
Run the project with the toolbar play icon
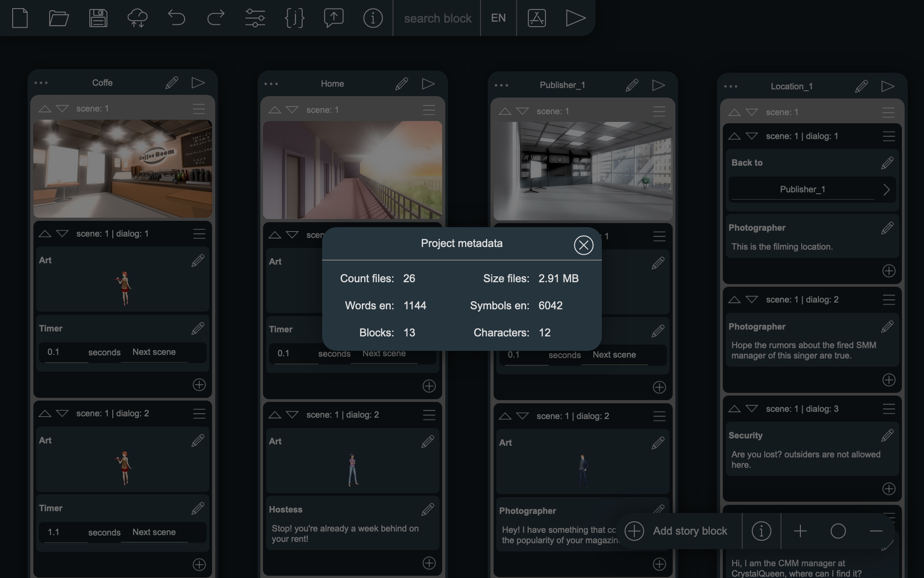pyautogui.click(x=575, y=18)
